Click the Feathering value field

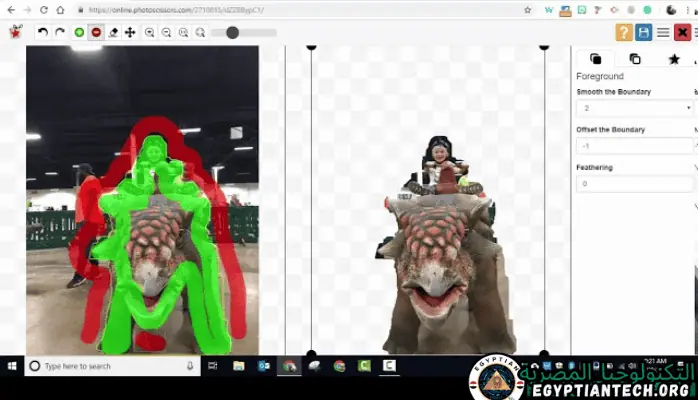tap(634, 184)
